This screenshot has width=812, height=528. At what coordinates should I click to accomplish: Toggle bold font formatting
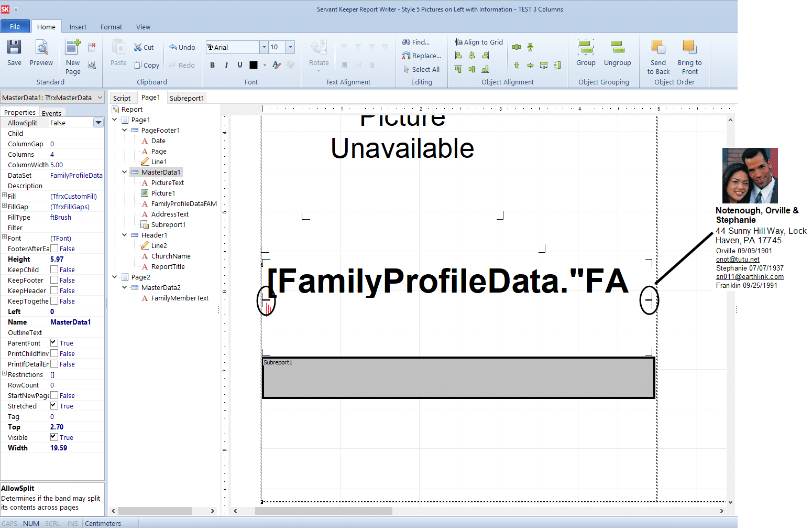(x=212, y=65)
